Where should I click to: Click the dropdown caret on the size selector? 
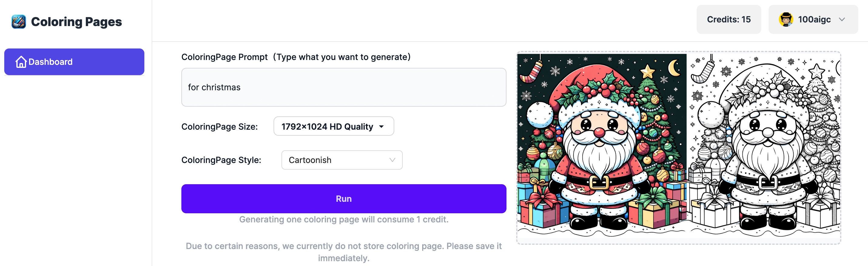click(381, 126)
